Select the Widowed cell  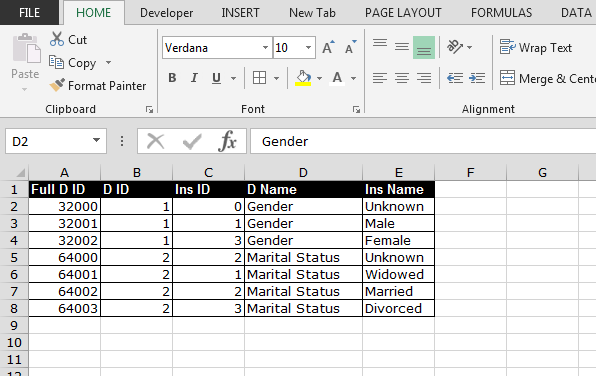(398, 274)
